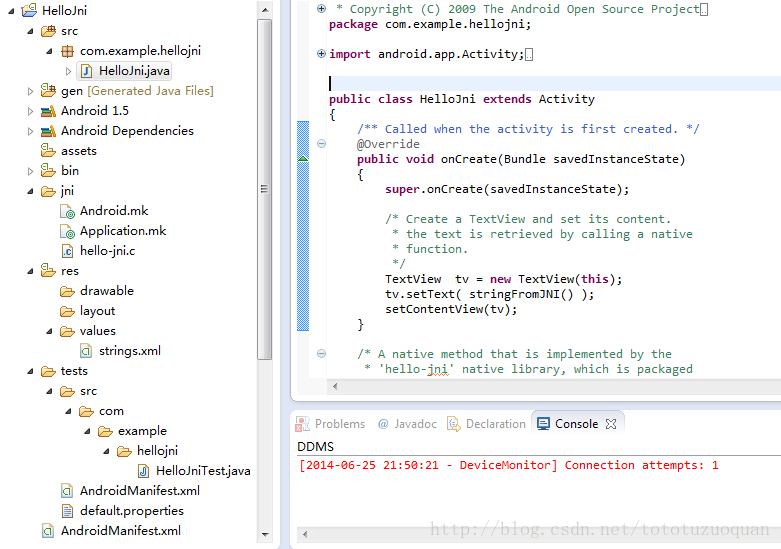Collapse the HelloJni project node
This screenshot has height=549, width=781.
click(x=11, y=10)
